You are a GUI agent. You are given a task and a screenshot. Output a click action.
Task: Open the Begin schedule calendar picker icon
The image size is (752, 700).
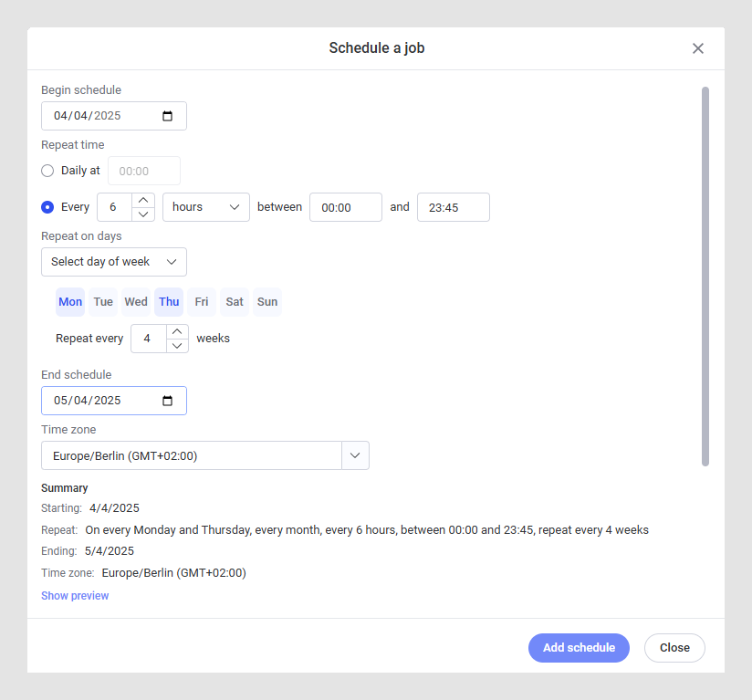(168, 116)
